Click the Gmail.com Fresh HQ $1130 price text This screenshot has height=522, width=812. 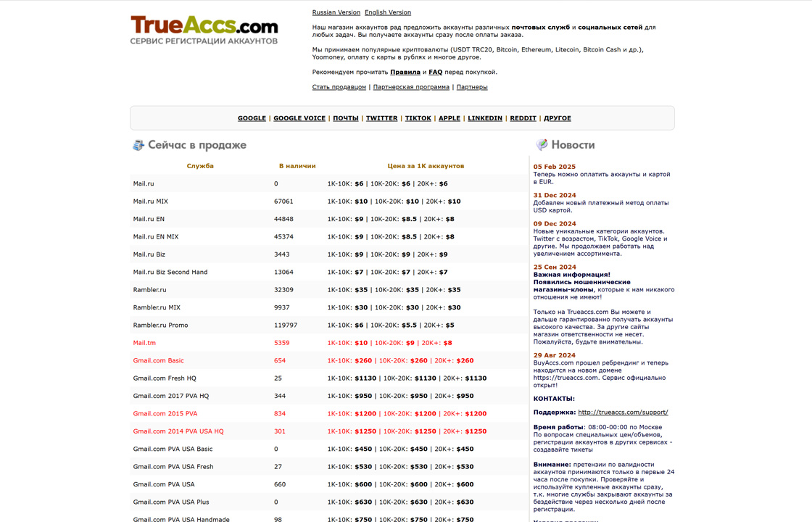tap(407, 378)
